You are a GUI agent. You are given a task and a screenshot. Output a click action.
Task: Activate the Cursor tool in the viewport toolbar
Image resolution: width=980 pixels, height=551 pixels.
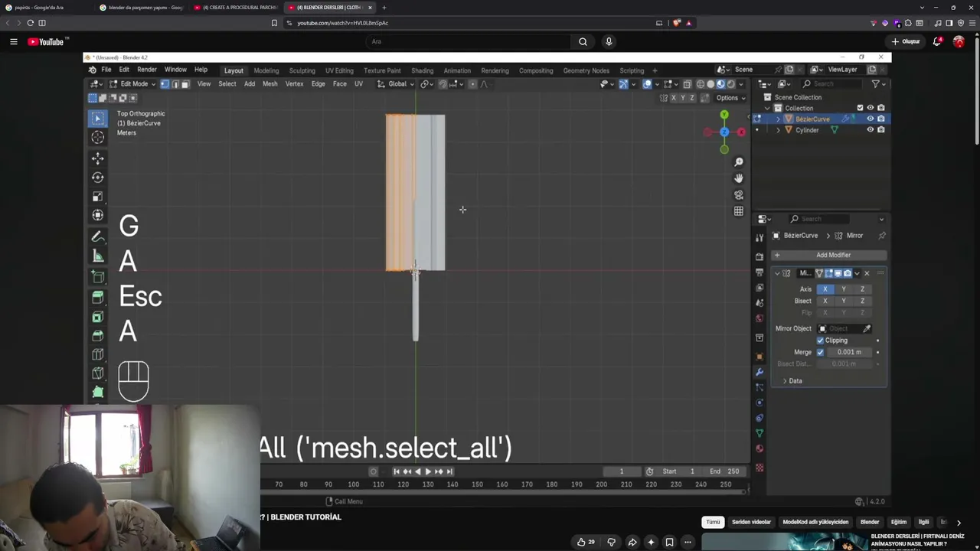coord(98,137)
